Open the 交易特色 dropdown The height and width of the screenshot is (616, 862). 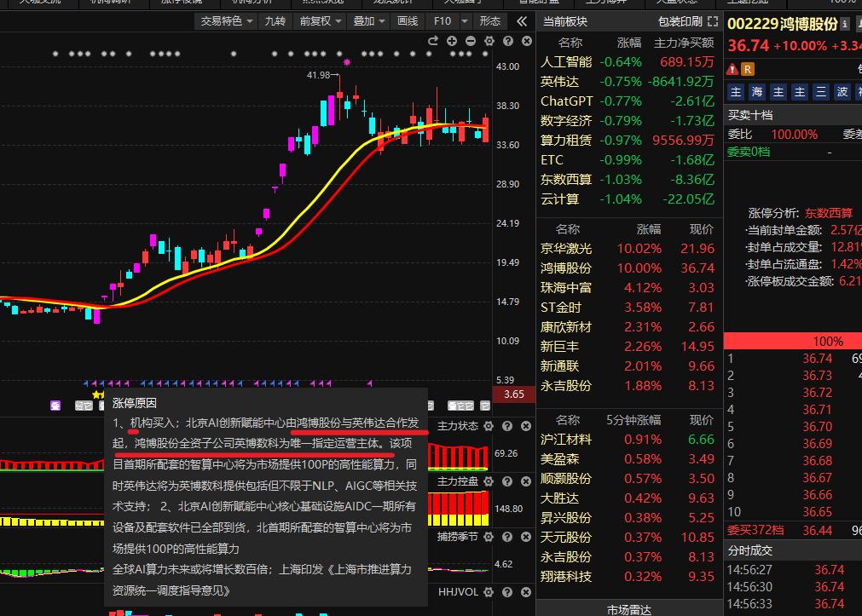[x=226, y=21]
